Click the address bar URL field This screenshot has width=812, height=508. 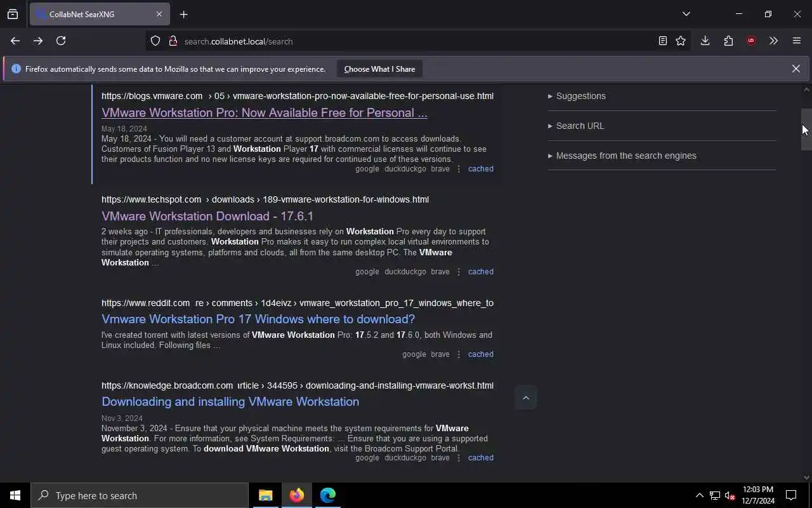coord(419,41)
